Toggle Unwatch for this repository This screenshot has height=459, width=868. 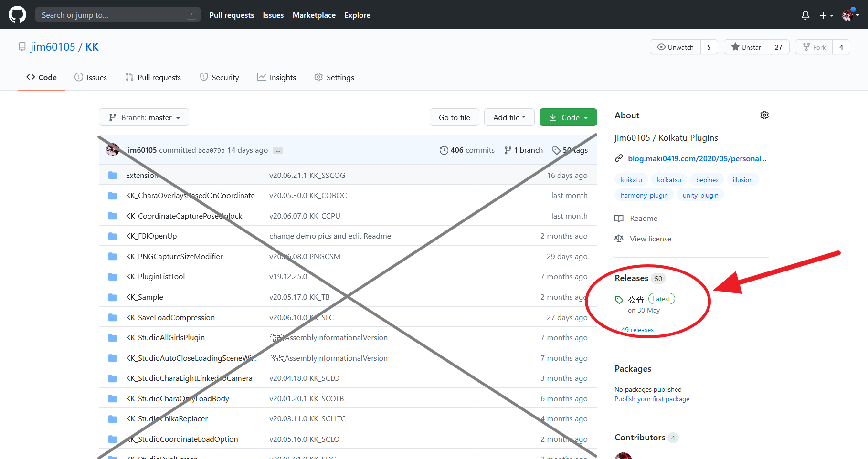pos(675,47)
